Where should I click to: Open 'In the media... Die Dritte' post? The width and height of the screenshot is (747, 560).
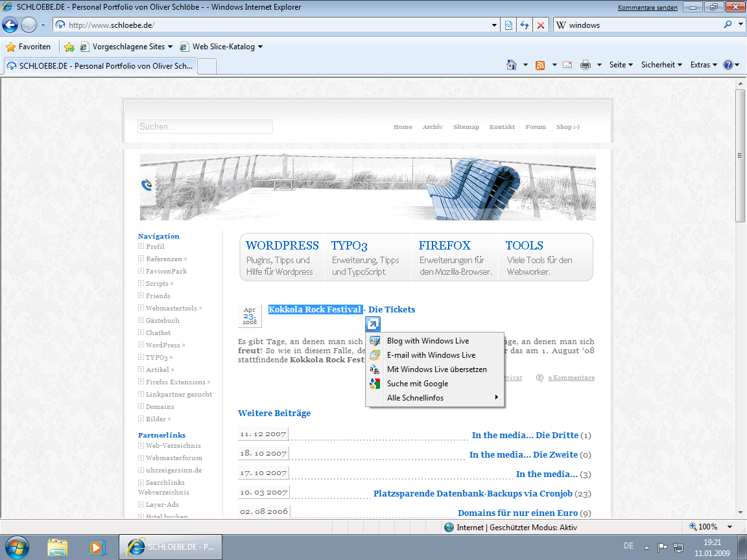(x=525, y=436)
